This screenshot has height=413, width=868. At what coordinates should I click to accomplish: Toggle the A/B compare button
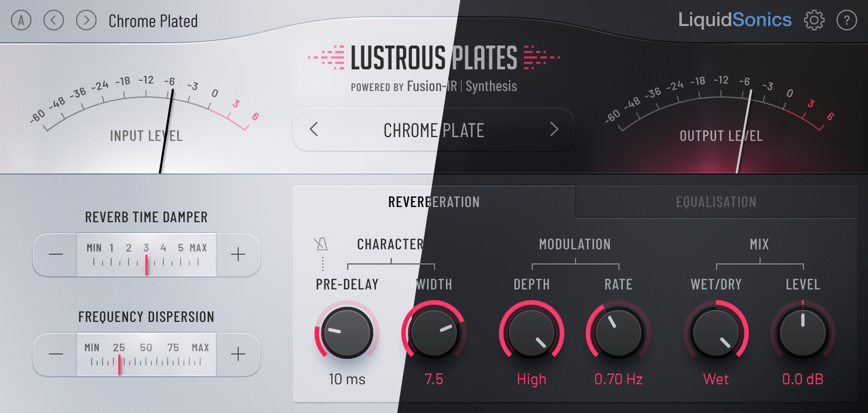click(x=21, y=21)
